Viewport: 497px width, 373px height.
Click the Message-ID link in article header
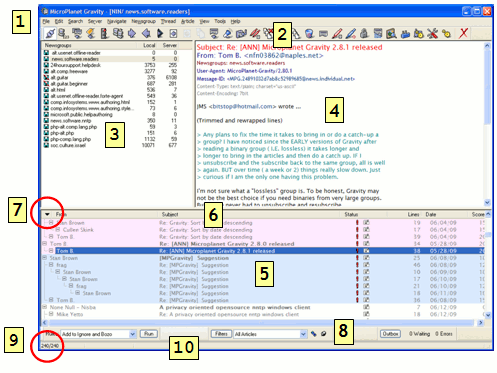291,79
